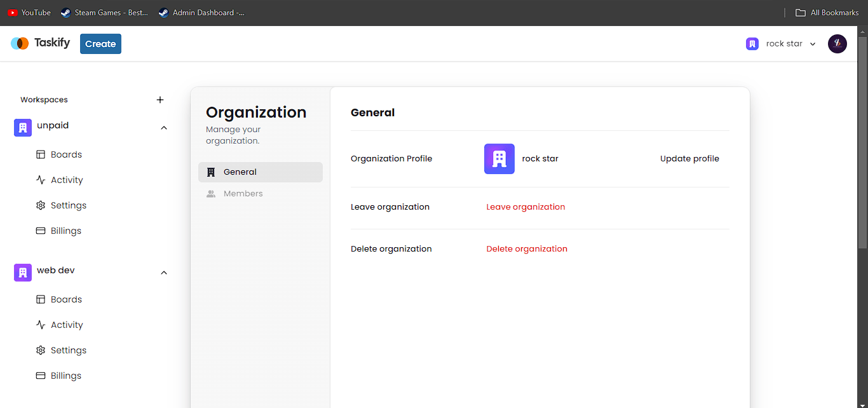
Task: Open the Steam Games bookmark
Action: tap(104, 13)
